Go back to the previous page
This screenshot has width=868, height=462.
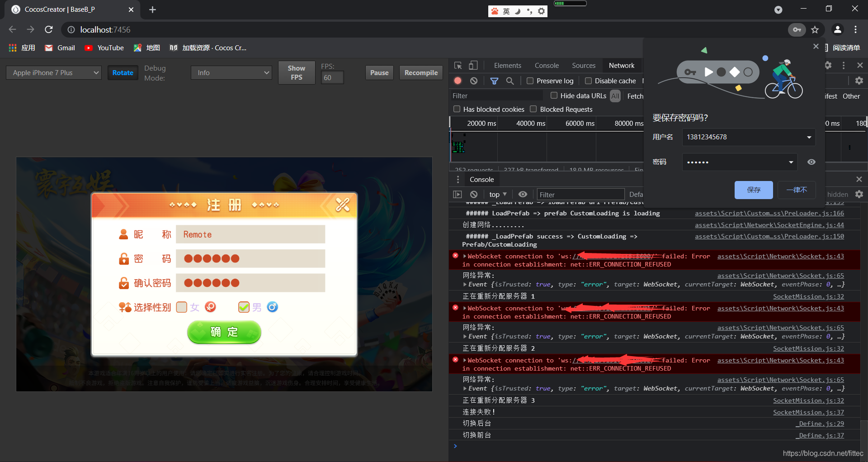(x=12, y=29)
